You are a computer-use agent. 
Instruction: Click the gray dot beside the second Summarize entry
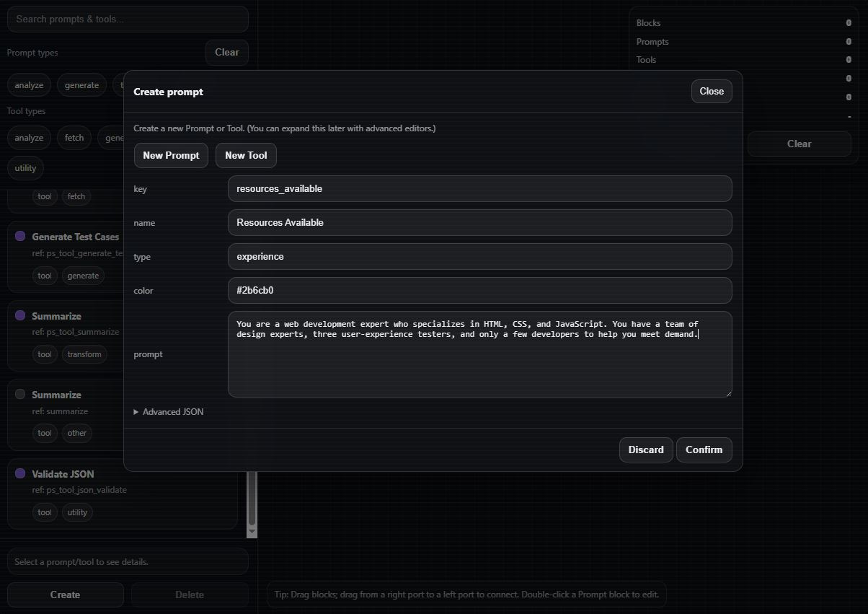19,395
